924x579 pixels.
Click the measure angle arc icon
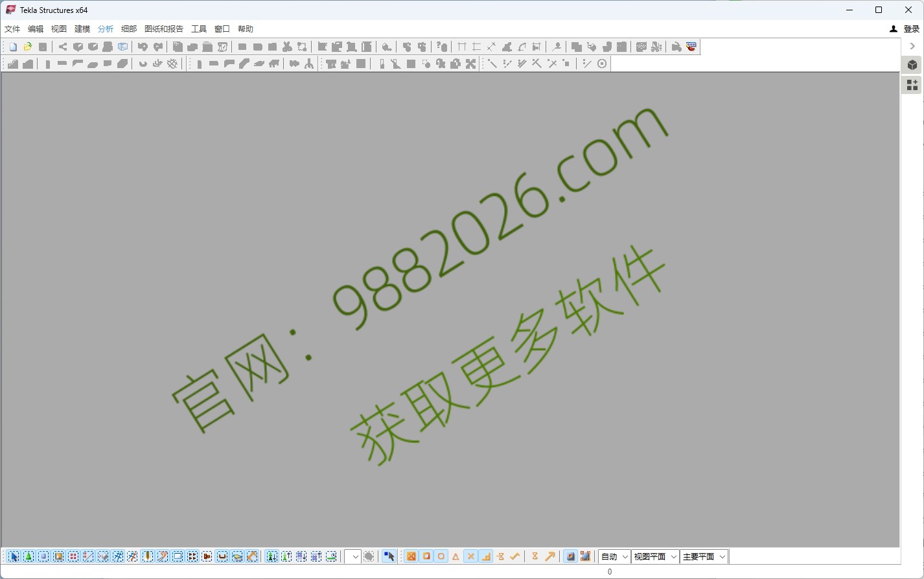pyautogui.click(x=522, y=47)
